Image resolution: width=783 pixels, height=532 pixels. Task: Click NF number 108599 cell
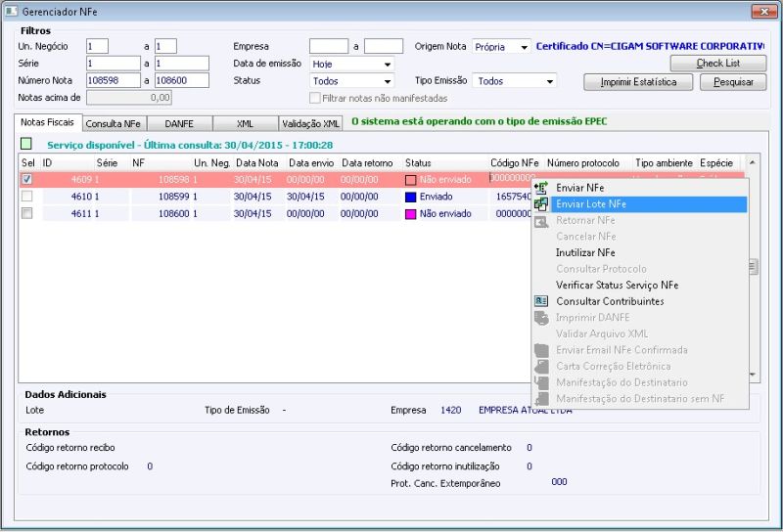[x=174, y=197]
